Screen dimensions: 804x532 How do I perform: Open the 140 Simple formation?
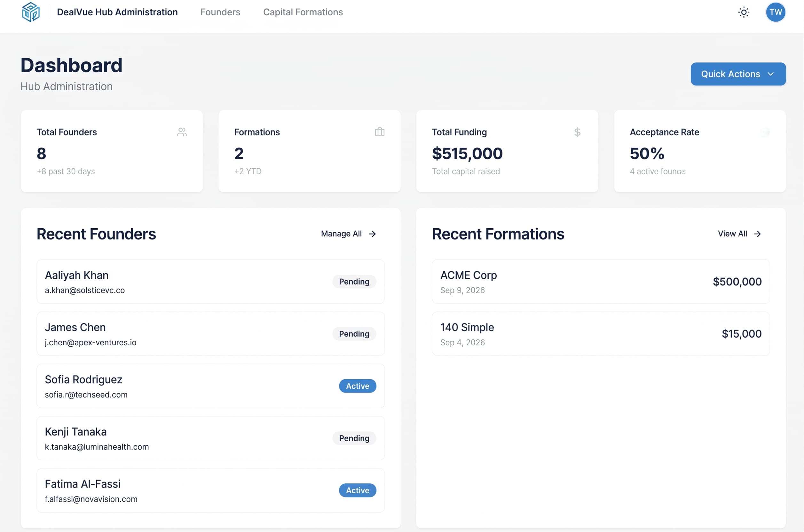pyautogui.click(x=601, y=334)
